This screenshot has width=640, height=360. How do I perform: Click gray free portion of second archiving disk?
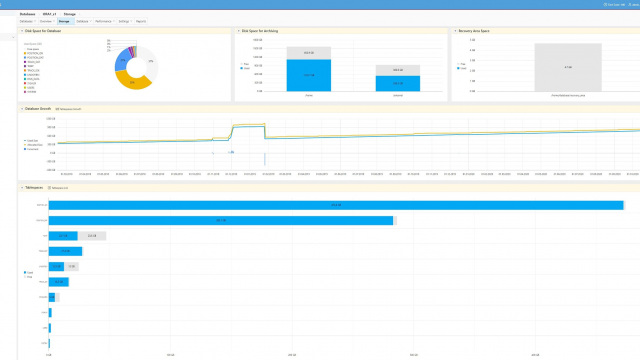[398, 70]
